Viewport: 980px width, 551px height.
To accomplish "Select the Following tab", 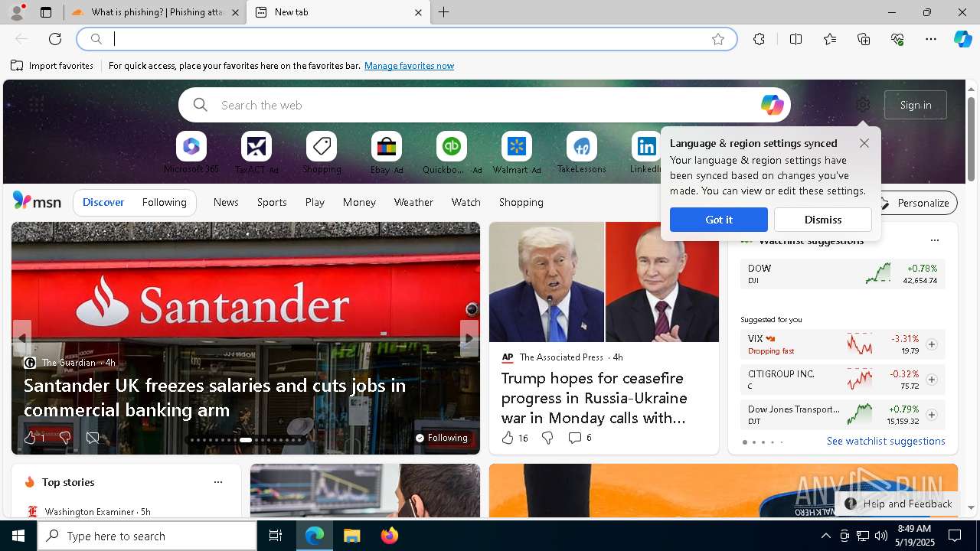I will click(x=164, y=202).
